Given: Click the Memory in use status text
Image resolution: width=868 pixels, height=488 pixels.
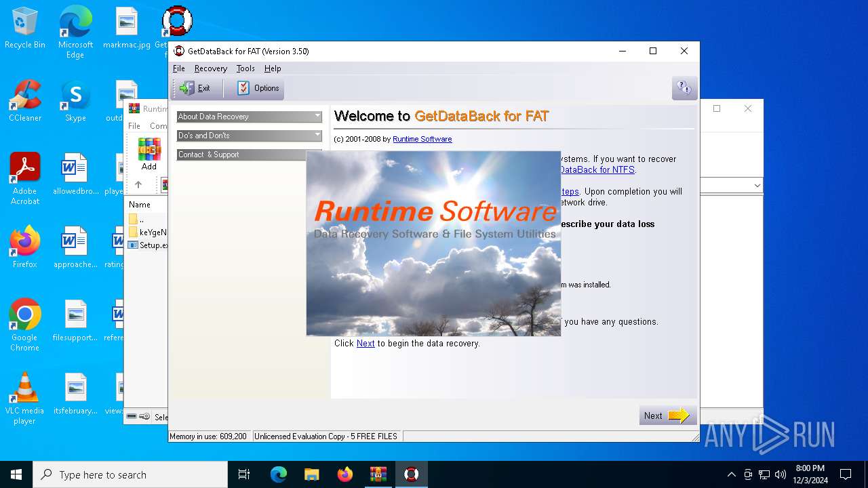Looking at the screenshot, I should click(208, 436).
